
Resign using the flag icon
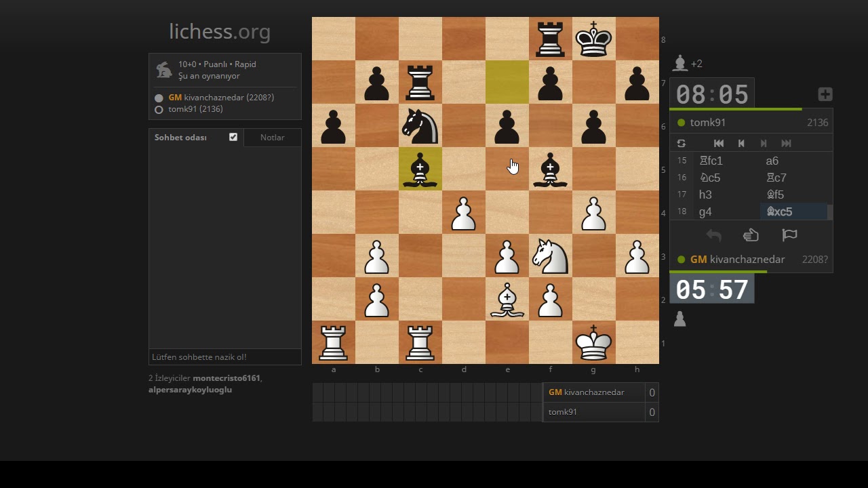[789, 235]
